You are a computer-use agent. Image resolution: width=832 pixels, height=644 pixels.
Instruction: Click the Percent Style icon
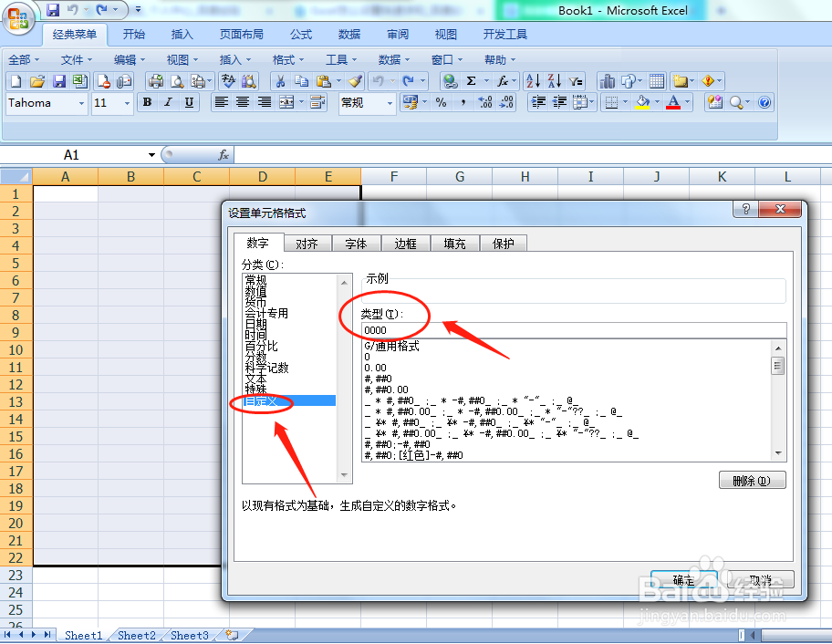coord(442,101)
